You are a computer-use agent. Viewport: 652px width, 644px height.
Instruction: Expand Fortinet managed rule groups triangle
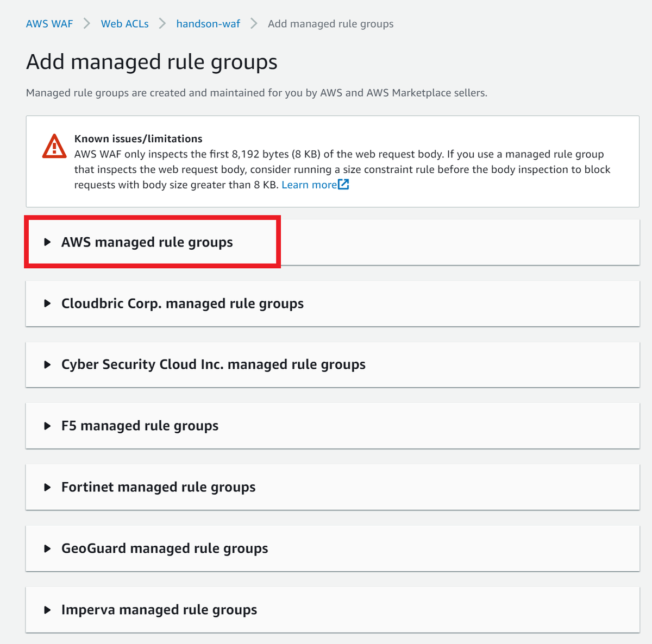pos(47,487)
